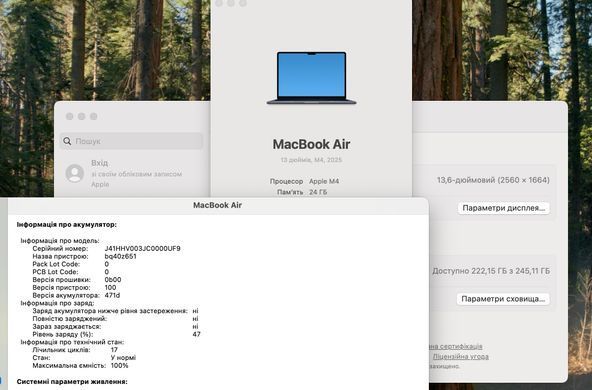Click the 13 дюймів, M4, 2025 subtitle
Image resolution: width=592 pixels, height=390 pixels.
(x=311, y=160)
